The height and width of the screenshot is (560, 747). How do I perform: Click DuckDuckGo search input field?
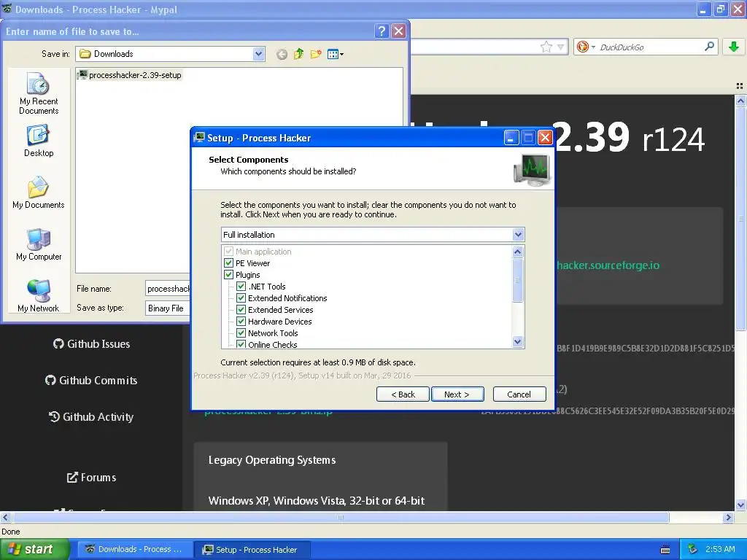tap(649, 47)
